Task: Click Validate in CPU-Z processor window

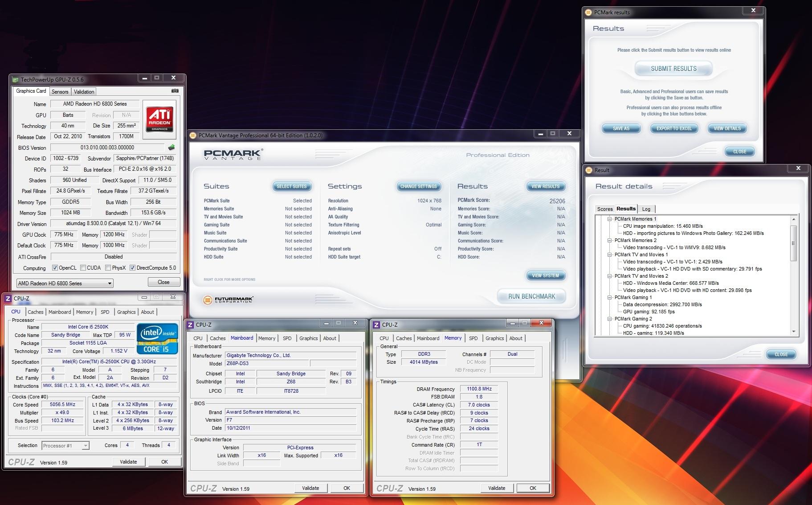Action: 128,462
